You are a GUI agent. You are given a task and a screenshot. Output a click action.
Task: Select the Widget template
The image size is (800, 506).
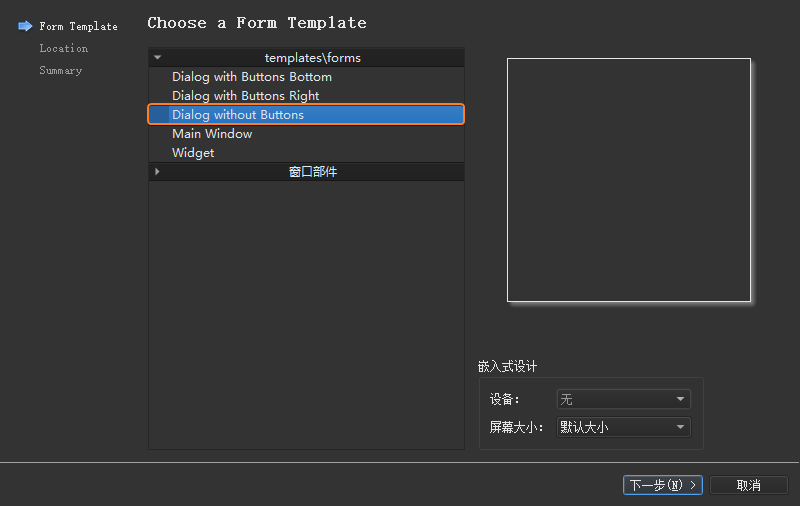pyautogui.click(x=193, y=153)
